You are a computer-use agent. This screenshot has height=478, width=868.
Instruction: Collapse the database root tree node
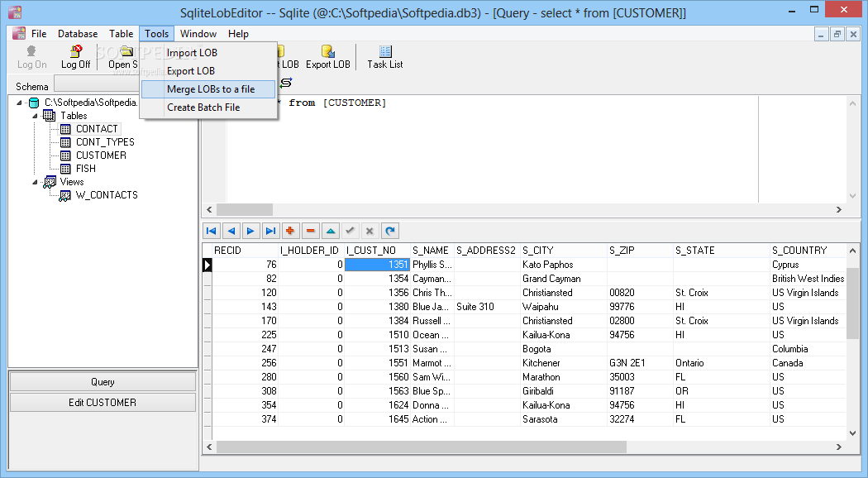pyautogui.click(x=19, y=103)
